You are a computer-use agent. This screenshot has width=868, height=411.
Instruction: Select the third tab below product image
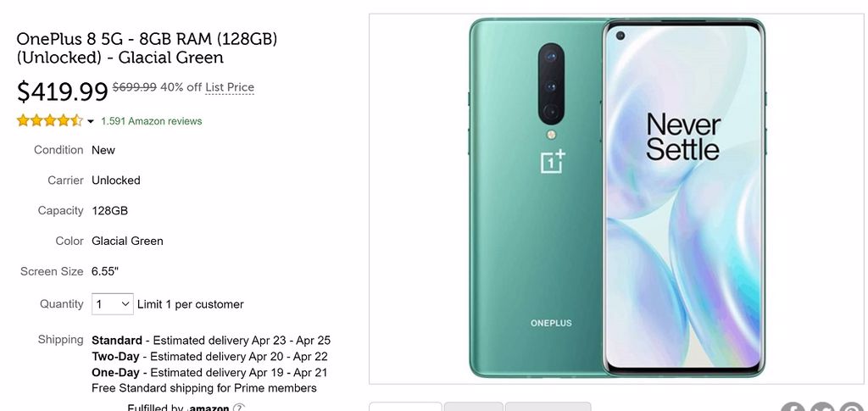point(548,407)
